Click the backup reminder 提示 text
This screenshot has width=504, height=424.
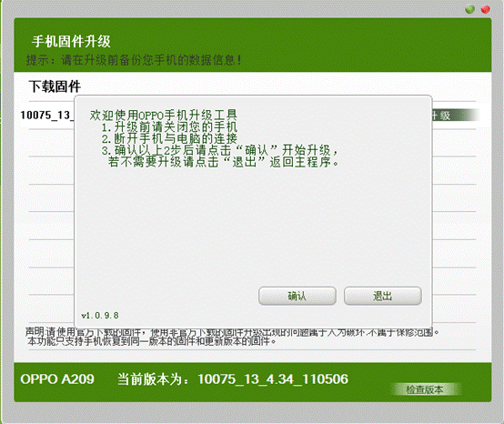[134, 60]
